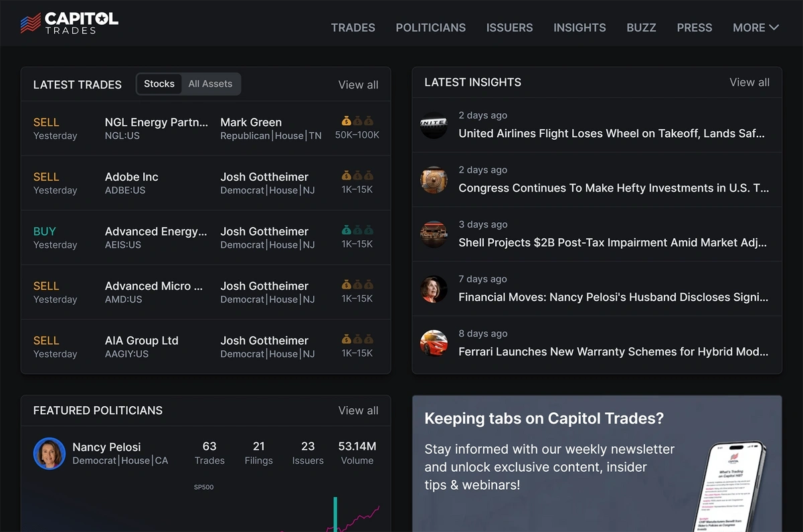
Task: Open Nancy Pelosi featured politician name
Action: coord(106,447)
